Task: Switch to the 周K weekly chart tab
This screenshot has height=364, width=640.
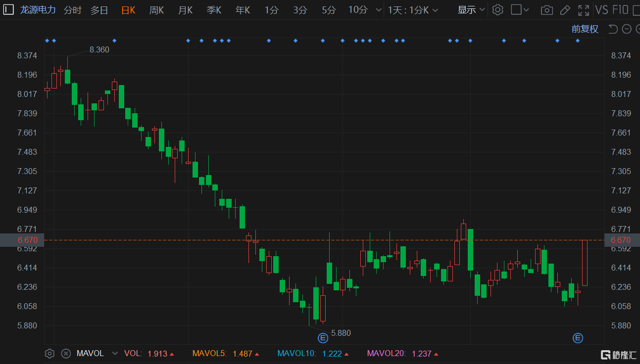Action: click(156, 10)
